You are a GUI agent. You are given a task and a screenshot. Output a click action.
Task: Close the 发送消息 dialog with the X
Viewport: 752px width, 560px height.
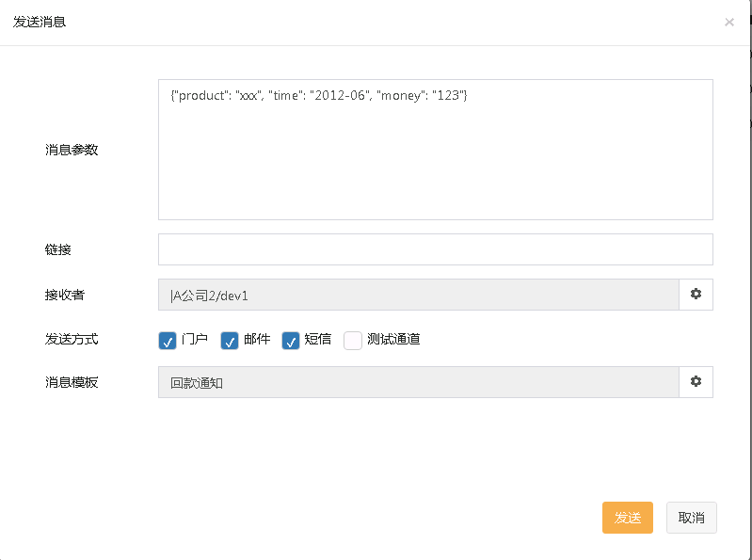point(729,23)
